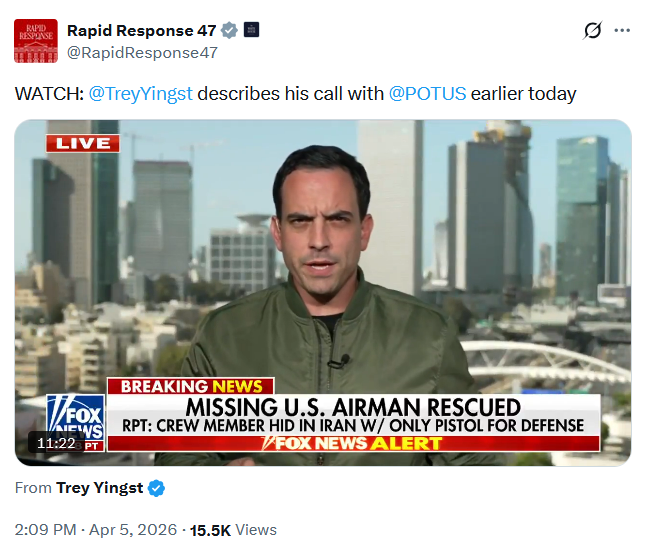Click the red LIVE badge on the video
The height and width of the screenshot is (552, 646).
[83, 143]
